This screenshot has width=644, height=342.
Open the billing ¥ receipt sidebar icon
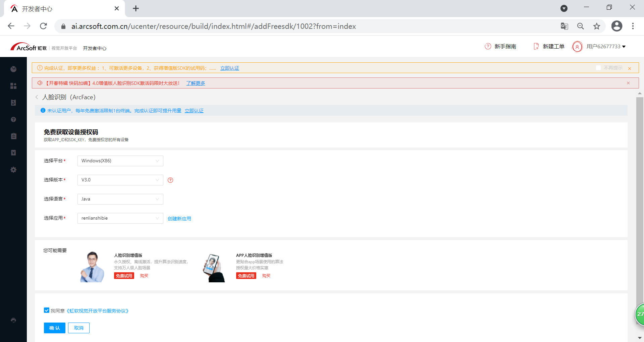[x=13, y=153]
